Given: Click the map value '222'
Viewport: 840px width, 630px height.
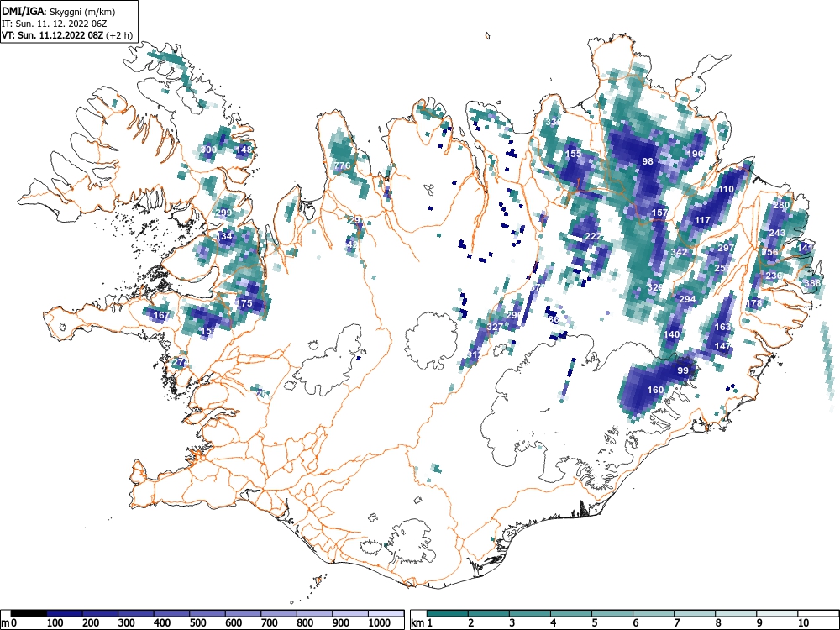Looking at the screenshot, I should click(593, 236).
